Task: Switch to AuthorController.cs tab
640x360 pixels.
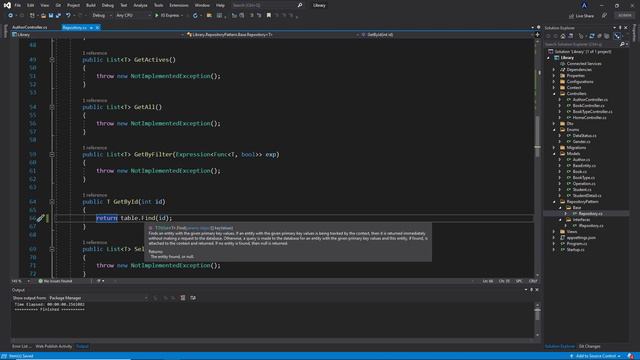Action: pos(30,27)
